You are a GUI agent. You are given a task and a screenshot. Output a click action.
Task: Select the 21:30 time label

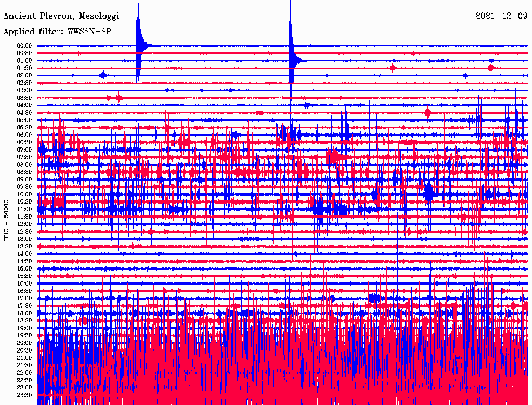(x=24, y=366)
